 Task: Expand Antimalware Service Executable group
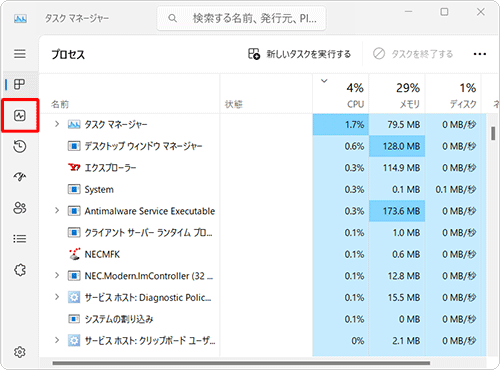pyautogui.click(x=57, y=211)
